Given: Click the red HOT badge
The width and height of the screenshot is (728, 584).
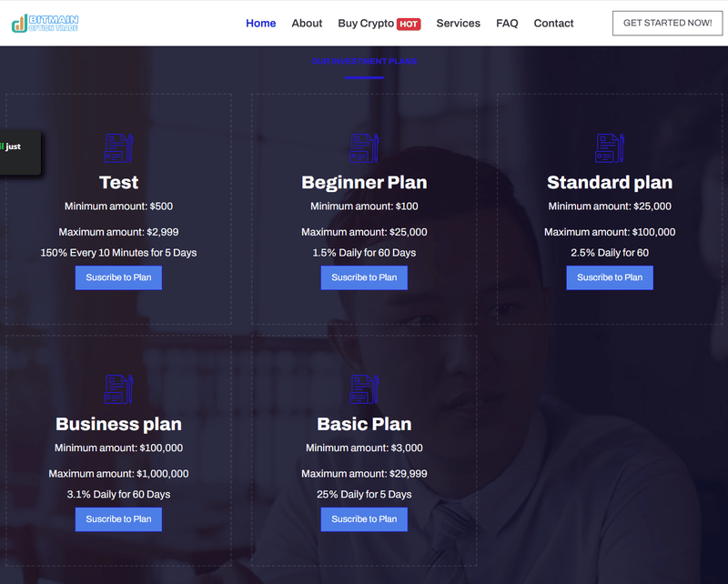Looking at the screenshot, I should pyautogui.click(x=409, y=25).
